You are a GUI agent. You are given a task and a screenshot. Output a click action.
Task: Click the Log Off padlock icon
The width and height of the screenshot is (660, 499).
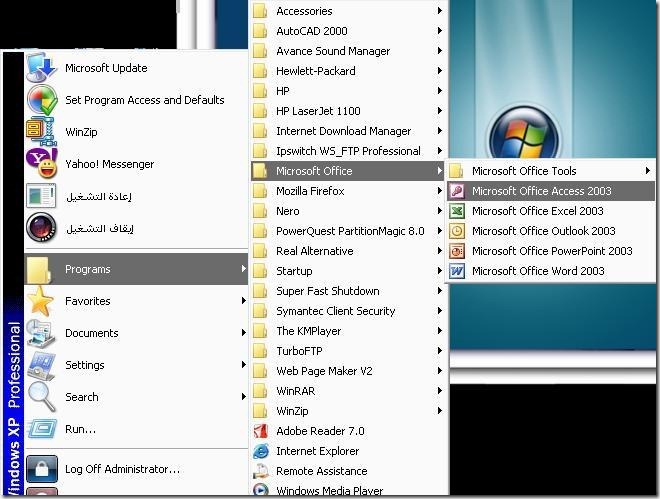click(42, 469)
